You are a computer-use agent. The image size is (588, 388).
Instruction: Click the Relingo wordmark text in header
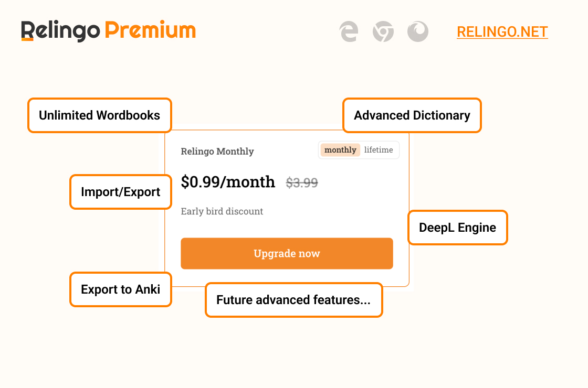coord(61,31)
